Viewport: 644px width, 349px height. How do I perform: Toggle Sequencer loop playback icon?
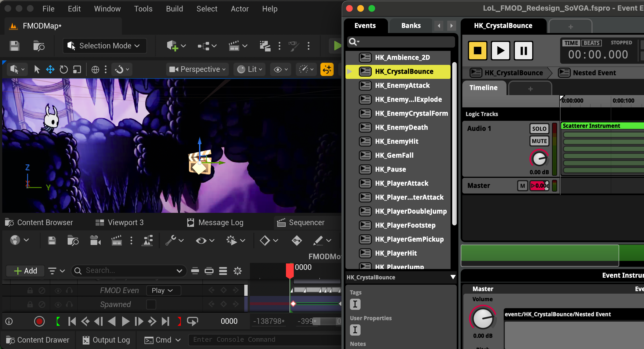(193, 322)
